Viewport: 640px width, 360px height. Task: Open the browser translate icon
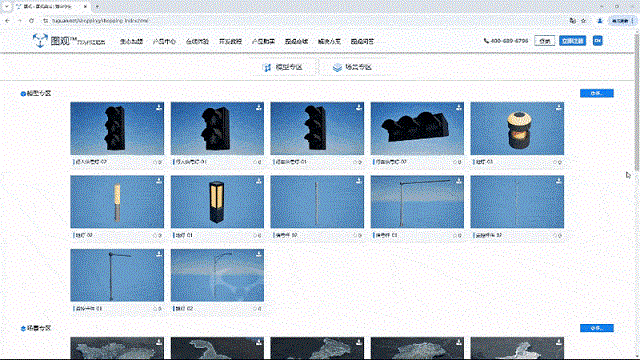pyautogui.click(x=573, y=20)
